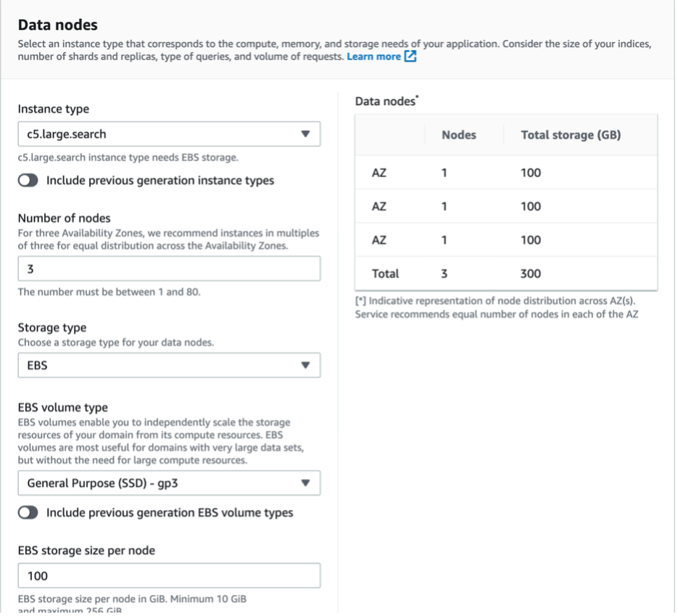This screenshot has height=616, width=678.
Task: Click the Number of nodes field label
Action: coord(65,218)
